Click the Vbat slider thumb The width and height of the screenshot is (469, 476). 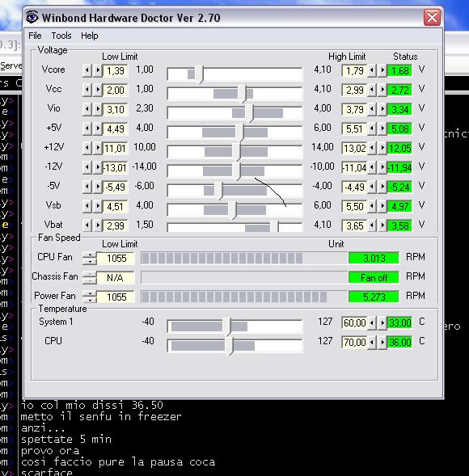tap(274, 227)
